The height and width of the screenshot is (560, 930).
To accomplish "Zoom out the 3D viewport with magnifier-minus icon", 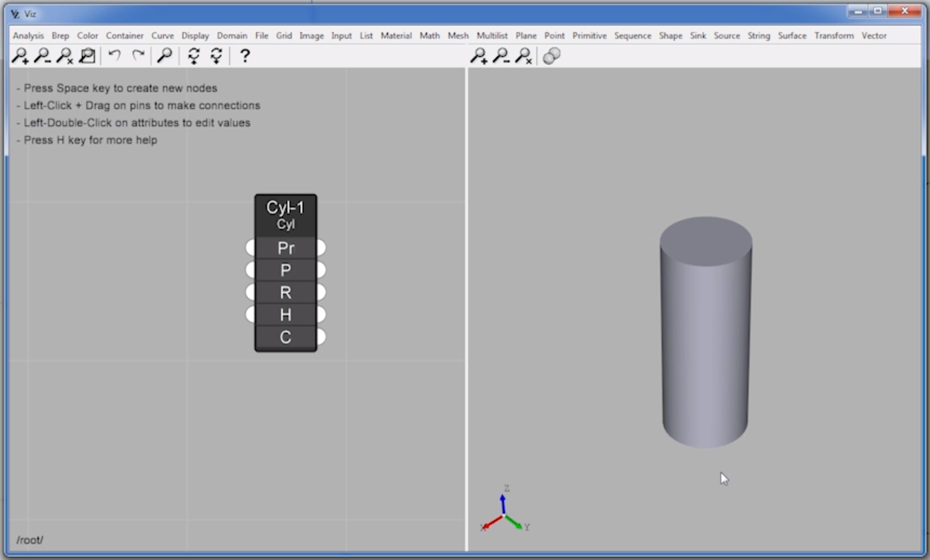I will tap(502, 56).
